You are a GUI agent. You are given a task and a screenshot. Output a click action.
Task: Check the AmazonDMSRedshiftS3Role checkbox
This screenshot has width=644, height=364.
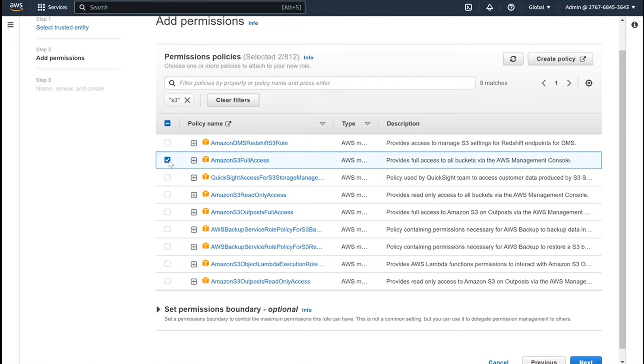coord(167,142)
